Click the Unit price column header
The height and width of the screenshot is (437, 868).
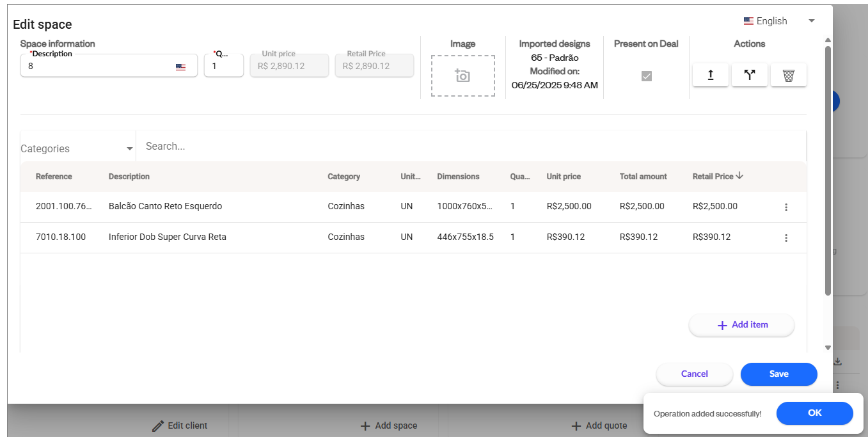tap(564, 177)
